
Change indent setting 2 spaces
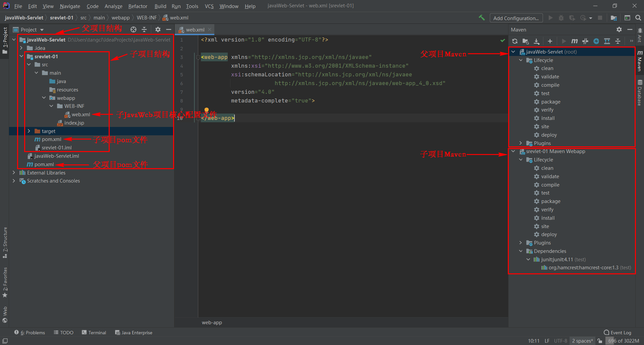tap(582, 341)
